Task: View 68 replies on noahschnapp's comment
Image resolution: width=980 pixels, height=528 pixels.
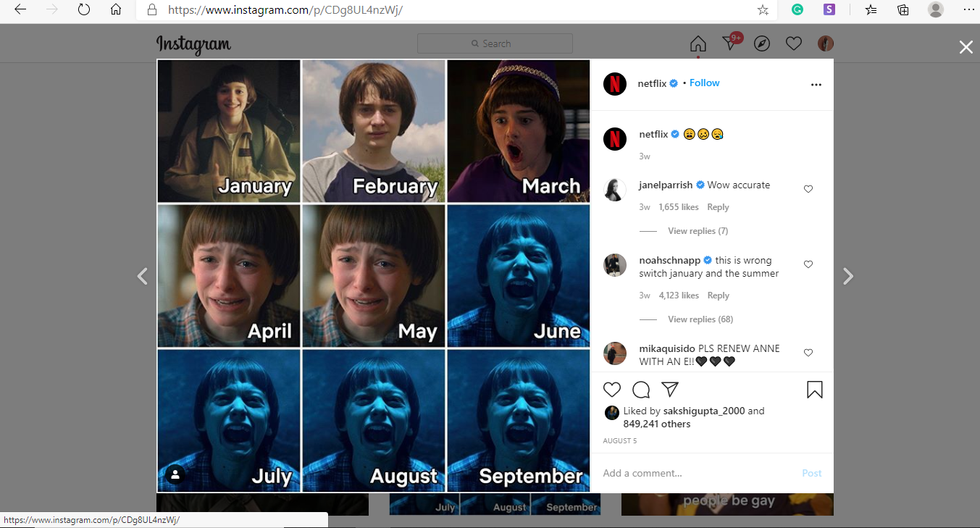Action: 700,319
